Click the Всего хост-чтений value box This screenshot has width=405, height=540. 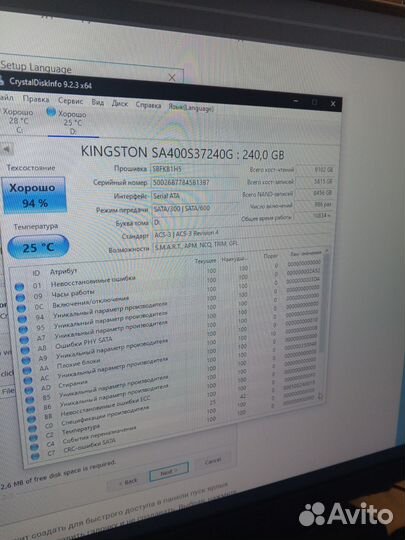click(315, 170)
